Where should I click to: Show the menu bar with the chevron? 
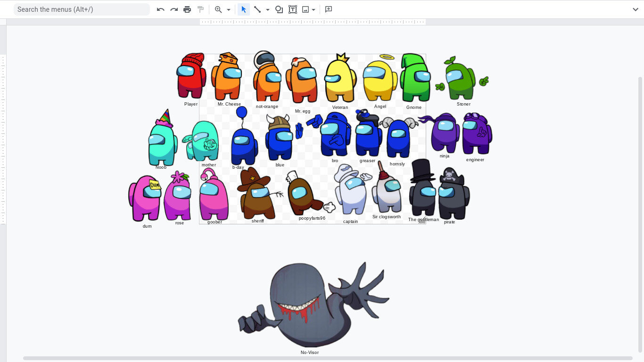click(x=636, y=9)
